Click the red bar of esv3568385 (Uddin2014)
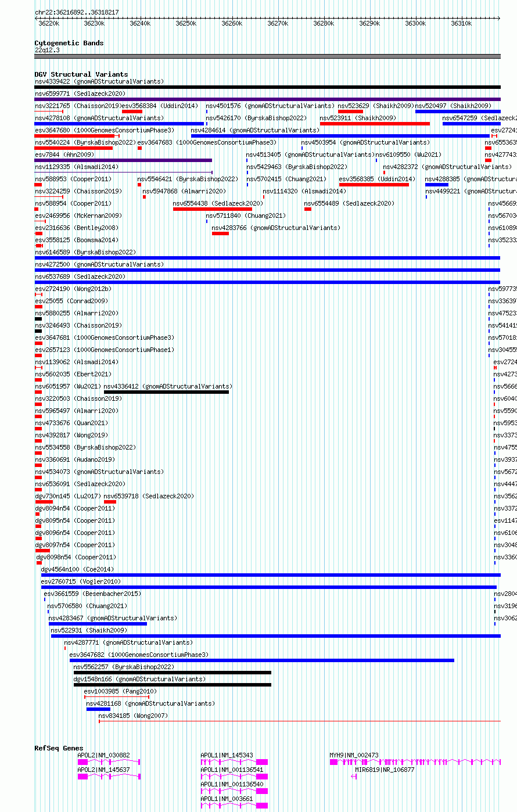 pos(374,185)
